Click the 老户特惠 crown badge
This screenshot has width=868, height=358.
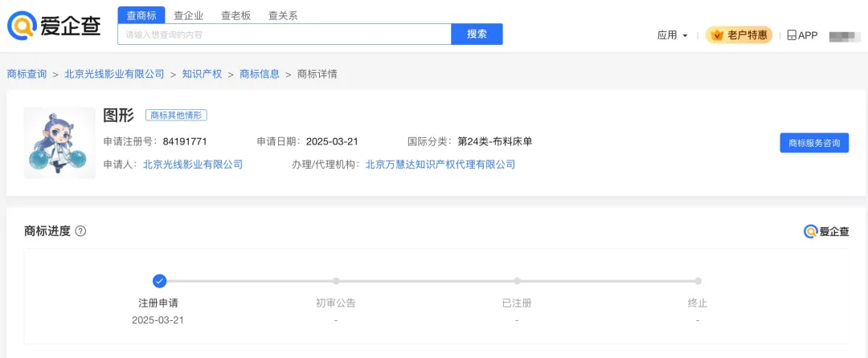click(739, 35)
